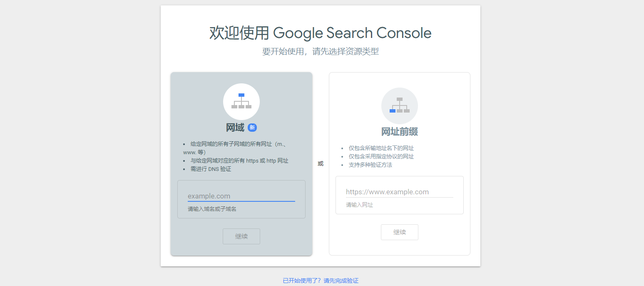Screen dimensions: 644x286
Task: Select the 网址前缀 card heading
Action: point(400,132)
